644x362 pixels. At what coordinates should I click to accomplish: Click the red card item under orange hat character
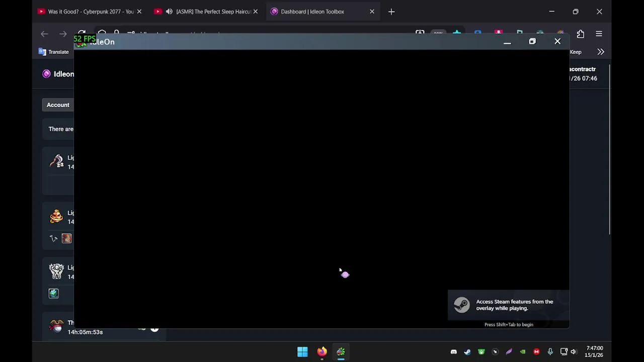click(x=66, y=238)
